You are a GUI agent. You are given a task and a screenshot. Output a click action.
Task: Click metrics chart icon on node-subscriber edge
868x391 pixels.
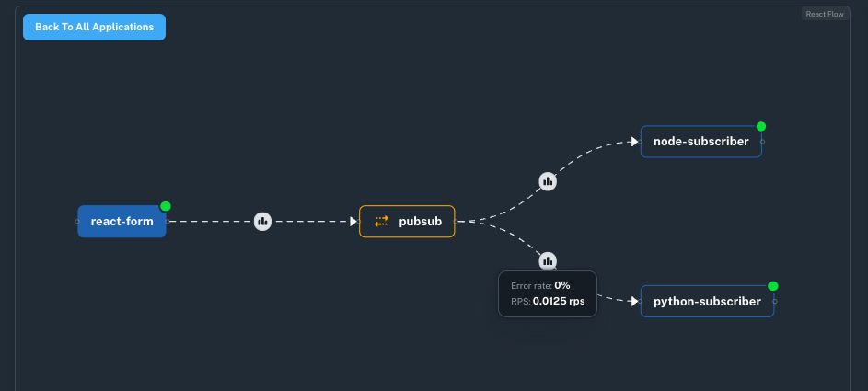click(548, 181)
